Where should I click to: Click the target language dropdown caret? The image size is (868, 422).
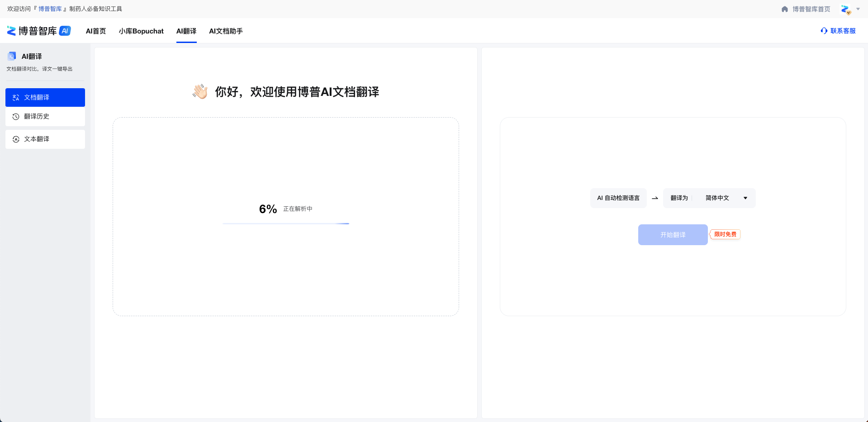[x=745, y=198]
